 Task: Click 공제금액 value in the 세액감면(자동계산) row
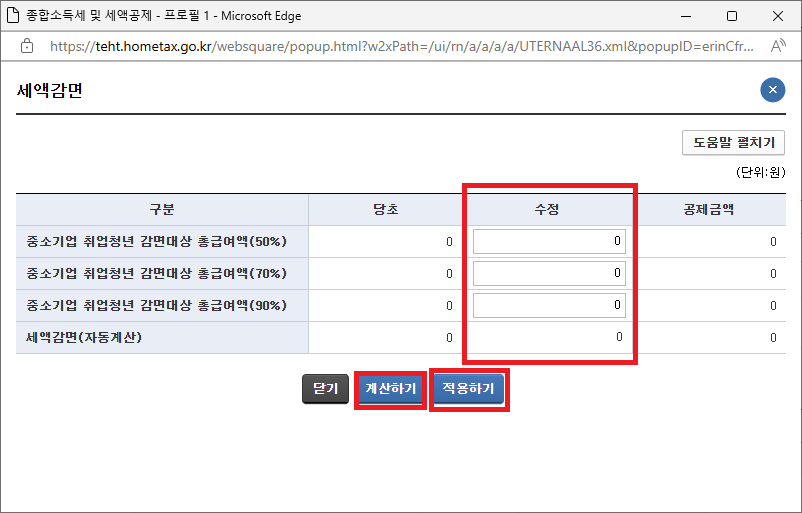coord(773,338)
